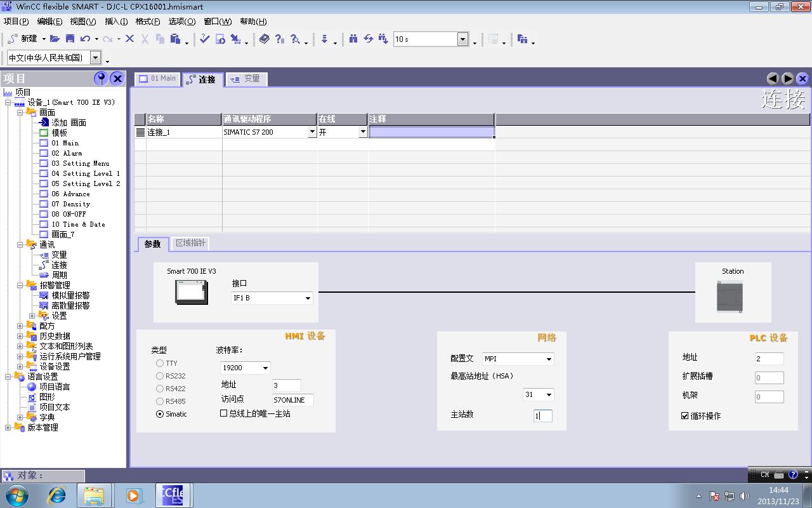Save the project with the floppy disk icon
This screenshot has height=508, width=812.
(70, 39)
